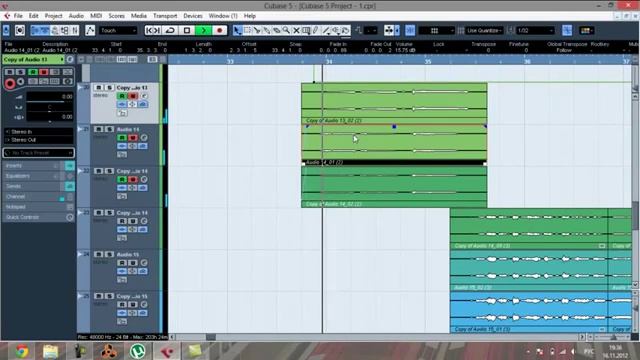Viewport: 640px width, 360px height.
Task: Mute the Copy ...io 13 track
Action: (x=98, y=88)
